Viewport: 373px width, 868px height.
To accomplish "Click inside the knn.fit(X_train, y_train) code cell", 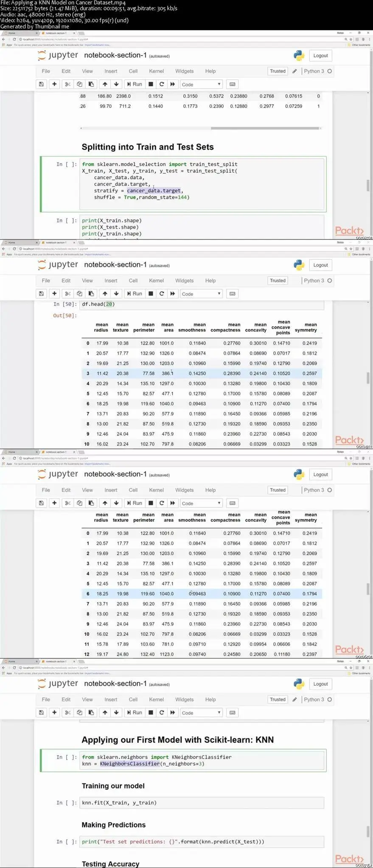I will (x=202, y=802).
